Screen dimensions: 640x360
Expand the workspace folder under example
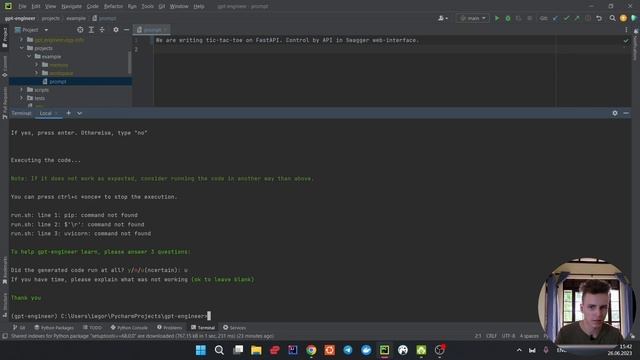(37, 73)
